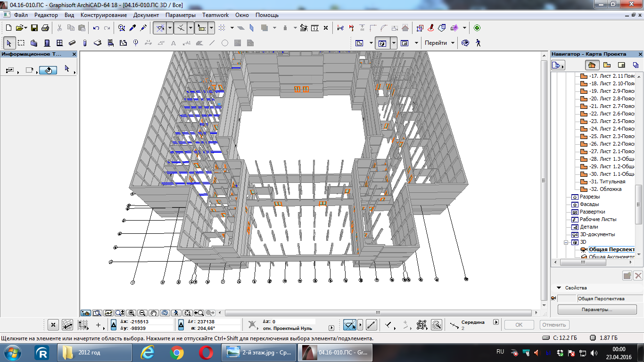Screen dimensions: 644x362
Task: Save the project with the floppy icon
Action: (34, 28)
